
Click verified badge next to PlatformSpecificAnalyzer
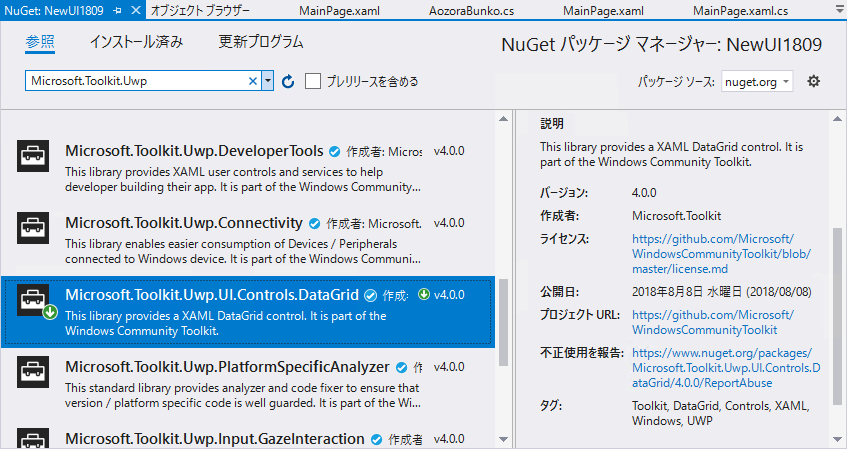pyautogui.click(x=401, y=367)
